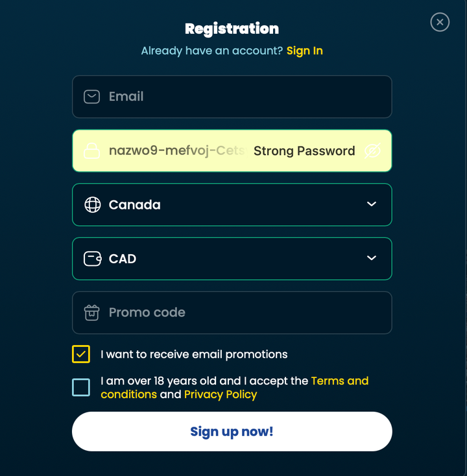The height and width of the screenshot is (476, 467).
Task: Close the Registration dialog with X icon
Action: (x=440, y=22)
